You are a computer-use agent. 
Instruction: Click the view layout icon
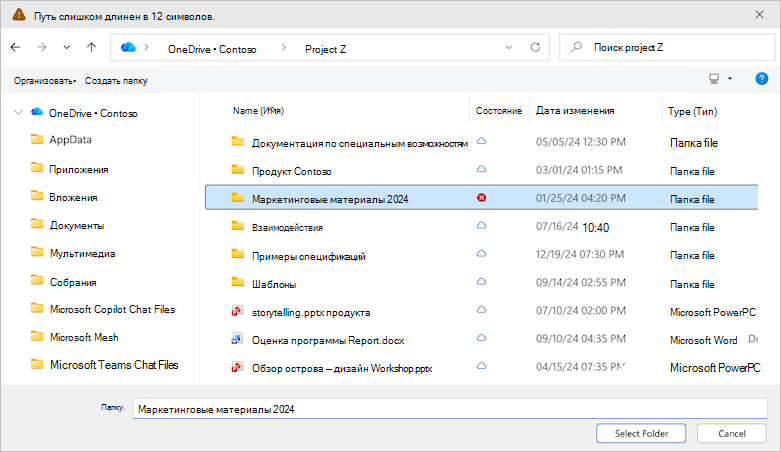coord(714,79)
